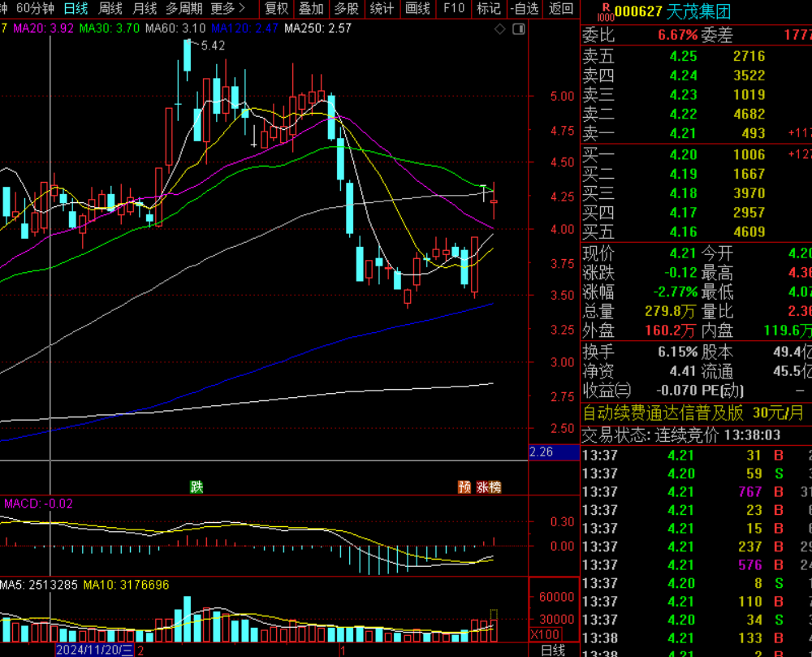Toggle the side panel layout icon
The height and width of the screenshot is (657, 812).
click(518, 29)
